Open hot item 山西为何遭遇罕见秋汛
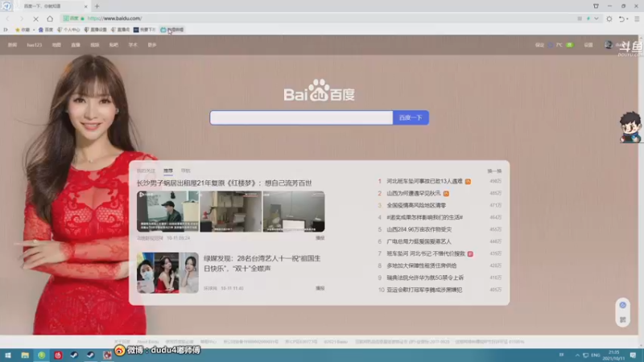Screen dimensions: 644x362 click(414, 193)
